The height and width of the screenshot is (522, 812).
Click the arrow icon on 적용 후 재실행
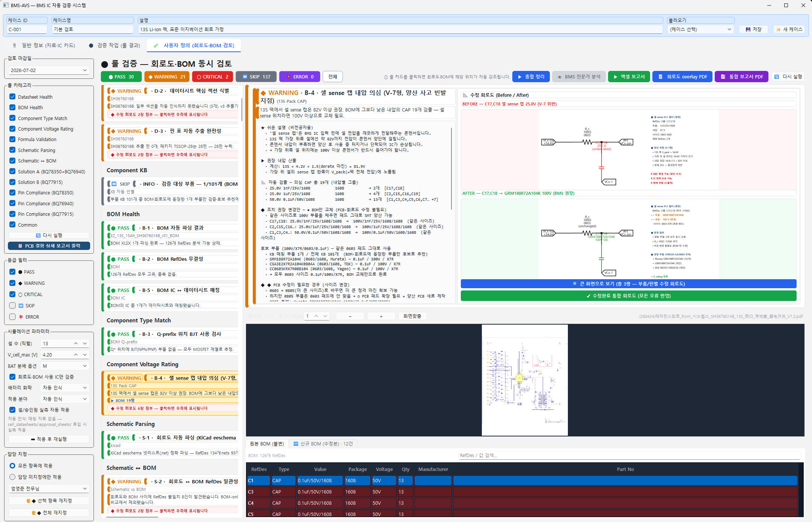point(33,439)
